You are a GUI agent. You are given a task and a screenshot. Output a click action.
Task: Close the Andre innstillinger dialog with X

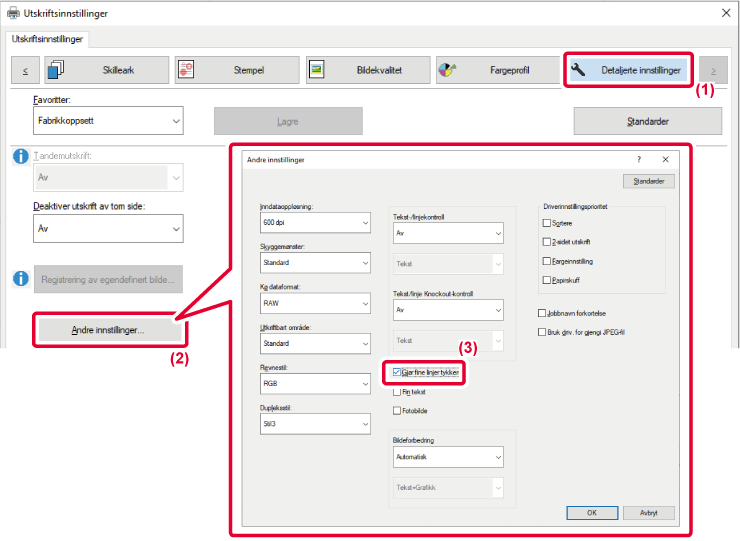click(665, 160)
